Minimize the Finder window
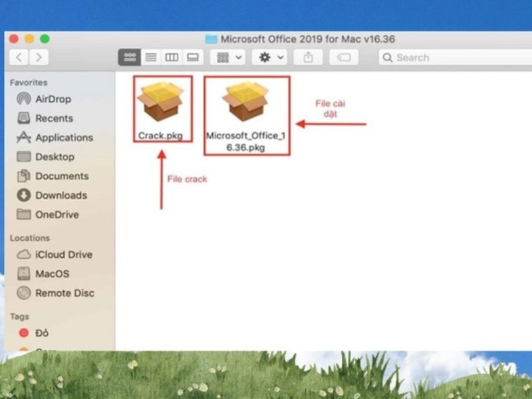This screenshot has height=399, width=532. click(x=29, y=39)
